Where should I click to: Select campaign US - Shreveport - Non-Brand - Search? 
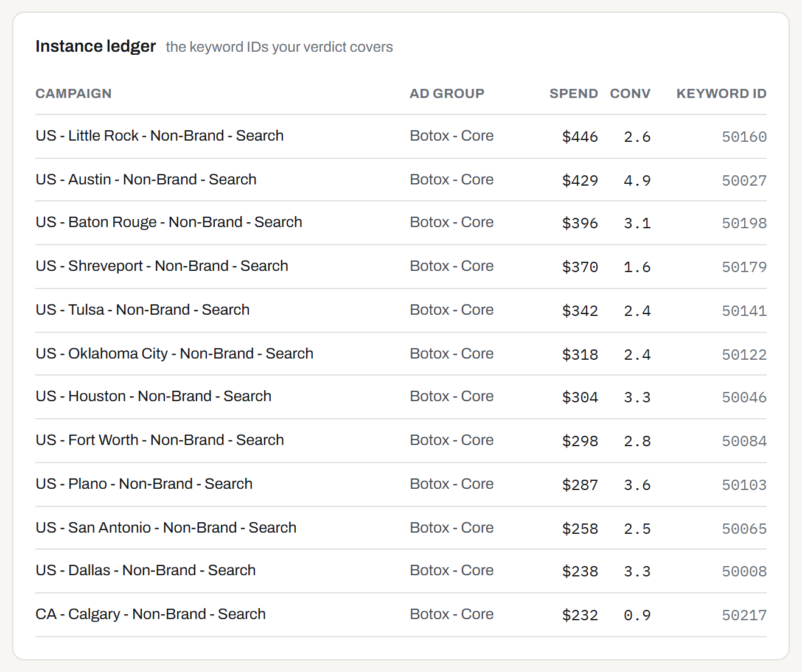(x=162, y=266)
